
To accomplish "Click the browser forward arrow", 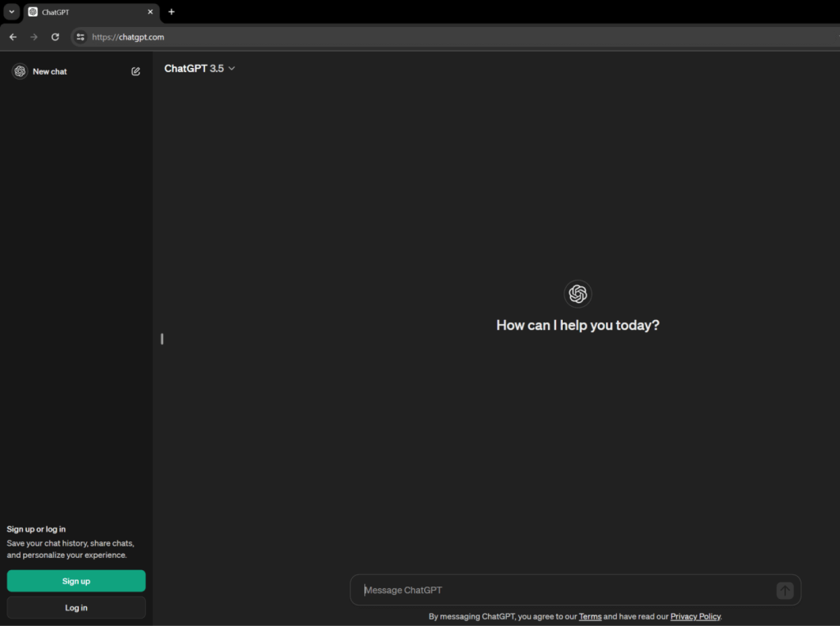I will pyautogui.click(x=34, y=37).
